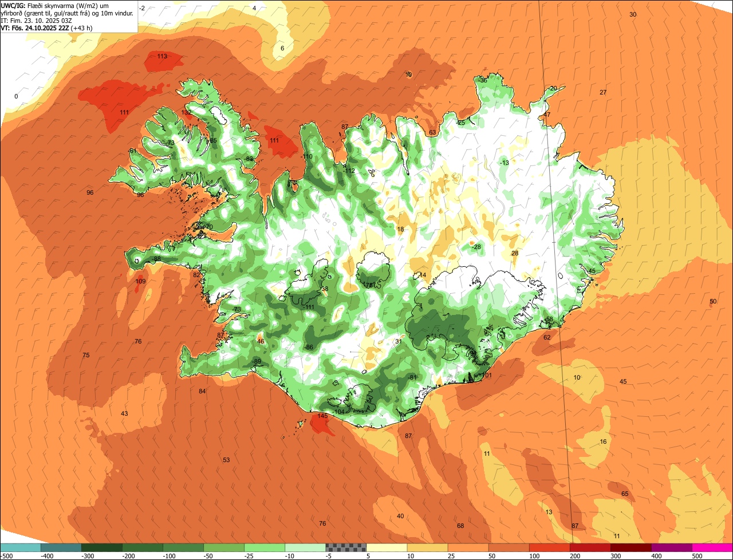This screenshot has height=560, width=733.
Task: Click the map value '109' over the western sea
Action: 140,281
